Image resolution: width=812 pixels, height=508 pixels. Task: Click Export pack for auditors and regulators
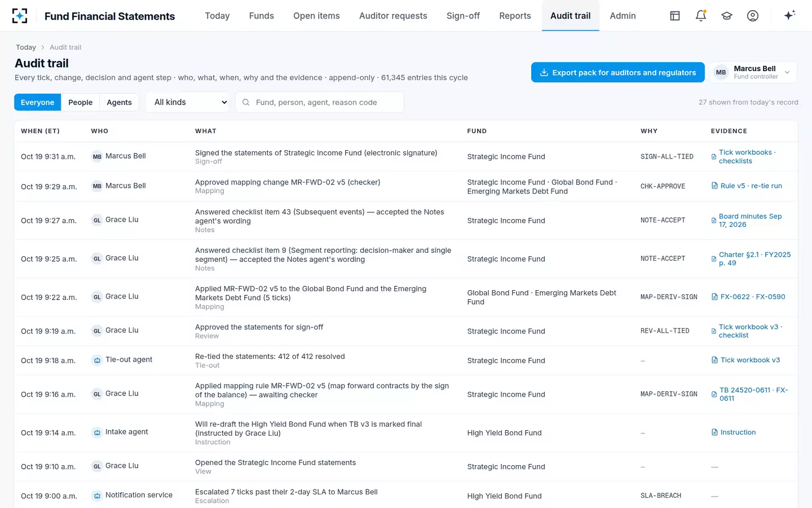(x=618, y=72)
